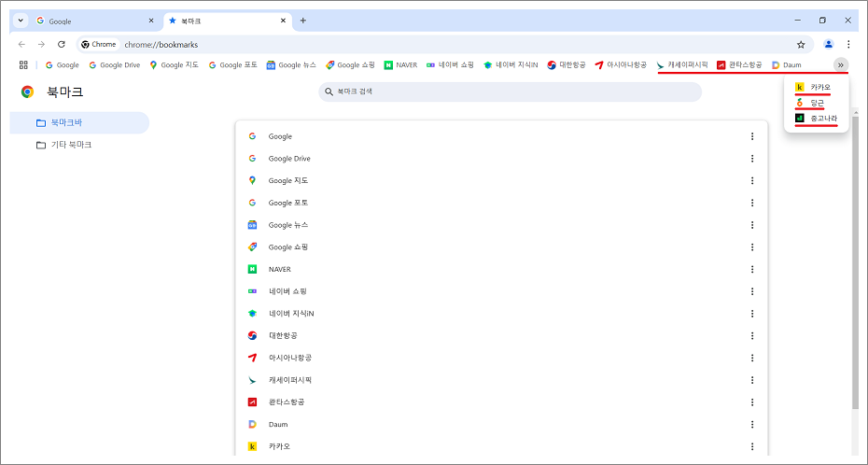Open NAVER bookmark in bookmarks bar
This screenshot has height=465, width=868.
tap(400, 64)
